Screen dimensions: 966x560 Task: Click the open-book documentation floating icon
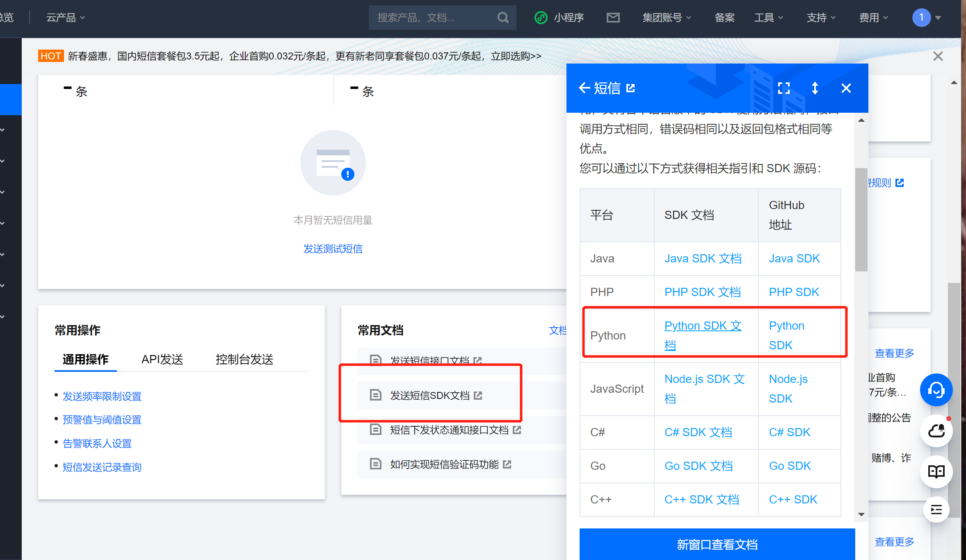[936, 471]
